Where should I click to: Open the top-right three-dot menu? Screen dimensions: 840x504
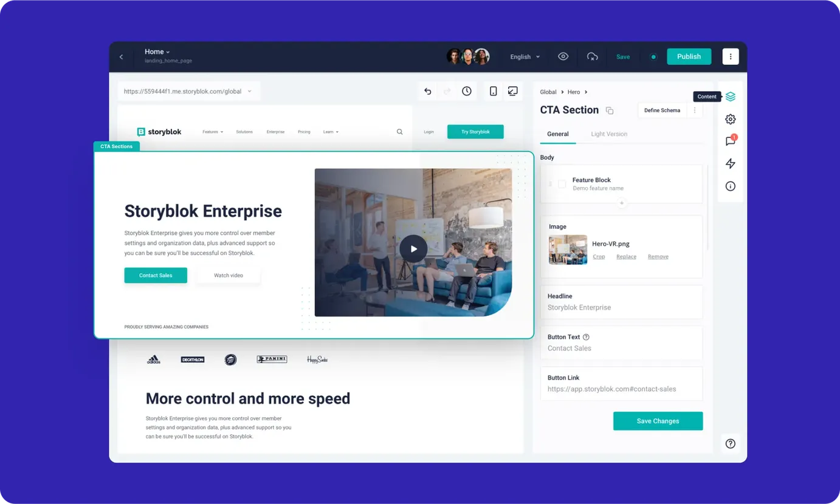[x=731, y=56]
